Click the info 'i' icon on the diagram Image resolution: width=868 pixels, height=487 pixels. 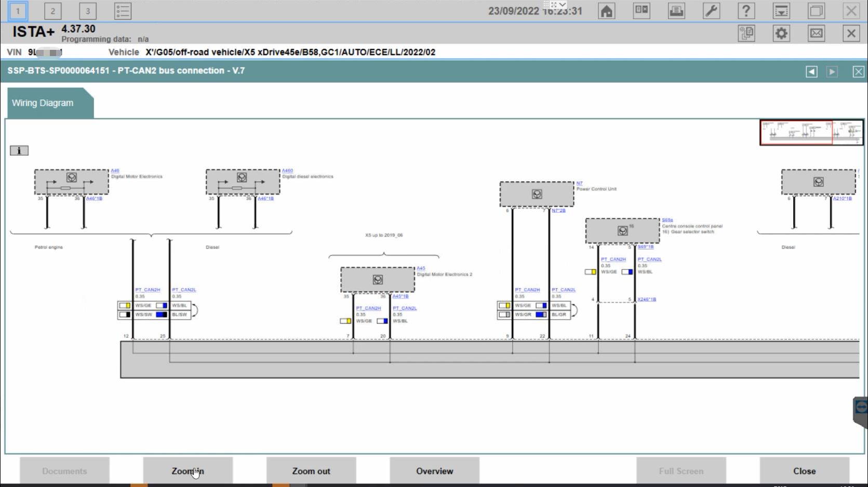click(19, 151)
